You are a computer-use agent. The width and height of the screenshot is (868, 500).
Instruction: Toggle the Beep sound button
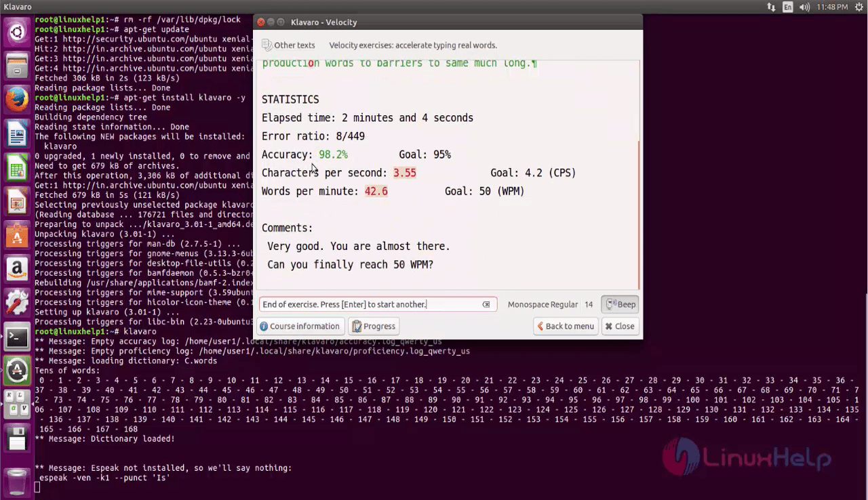pyautogui.click(x=620, y=304)
